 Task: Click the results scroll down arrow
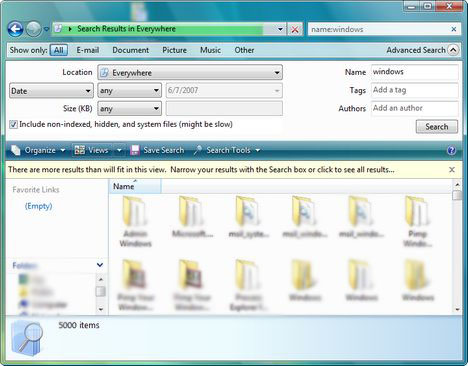457,309
